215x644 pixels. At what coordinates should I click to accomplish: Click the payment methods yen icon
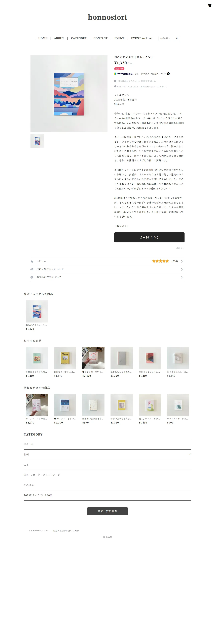[x=32, y=277]
